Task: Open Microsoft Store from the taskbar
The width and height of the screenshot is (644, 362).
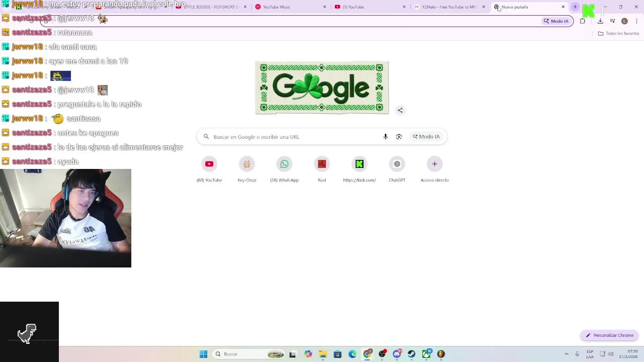Action: [338, 354]
